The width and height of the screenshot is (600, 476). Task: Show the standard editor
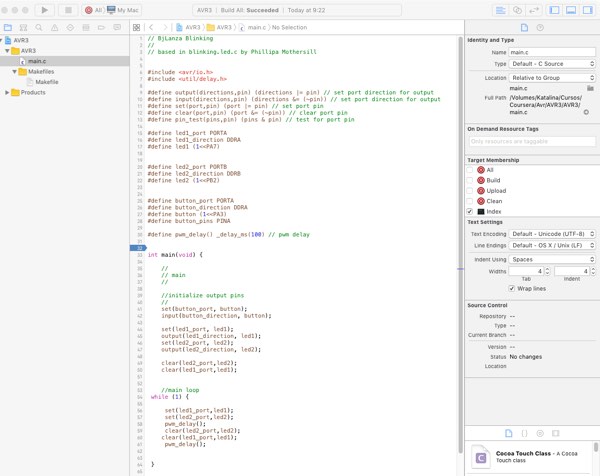tap(501, 10)
